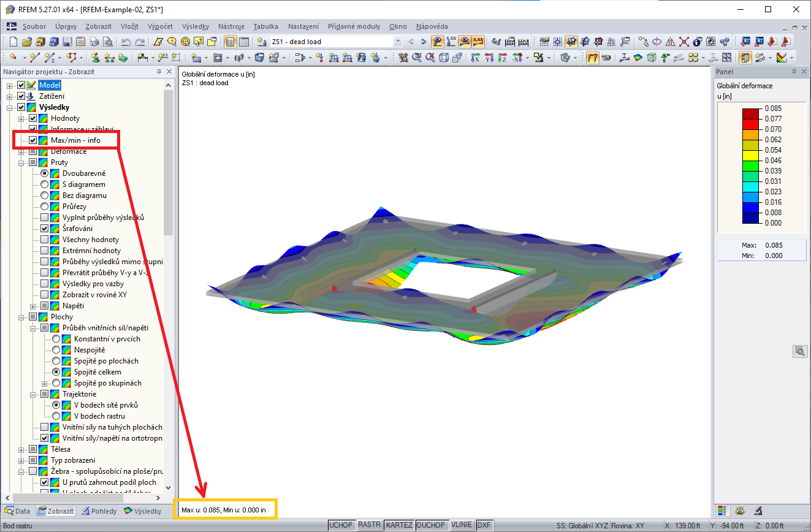The height and width of the screenshot is (532, 811).
Task: Toggle result values x.xx icon
Action: tap(478, 42)
